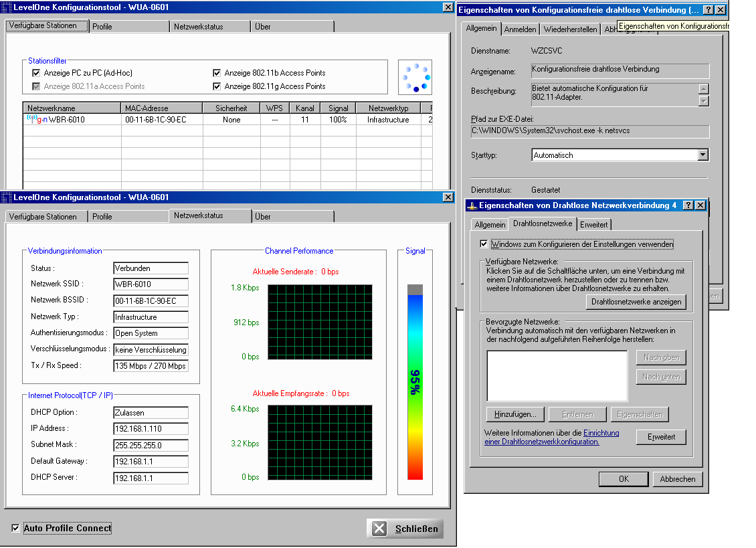Viewport: 756px width, 548px height.
Task: Click the Netzwerk SSID field showing WBR-6010
Action: 151,284
